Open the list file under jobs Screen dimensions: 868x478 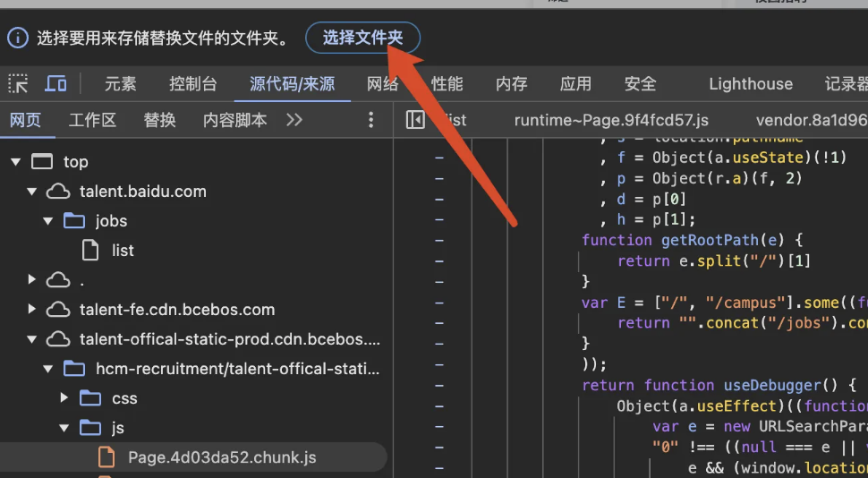coord(123,251)
